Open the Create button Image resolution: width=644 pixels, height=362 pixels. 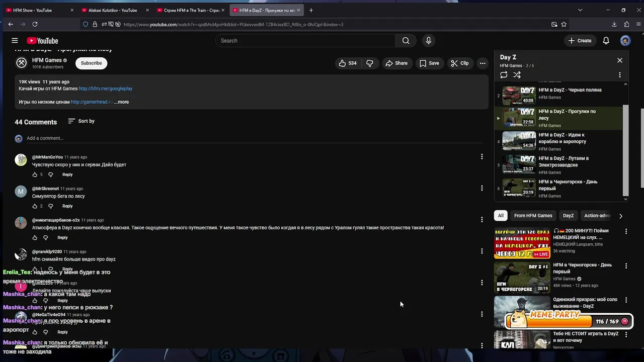580,41
